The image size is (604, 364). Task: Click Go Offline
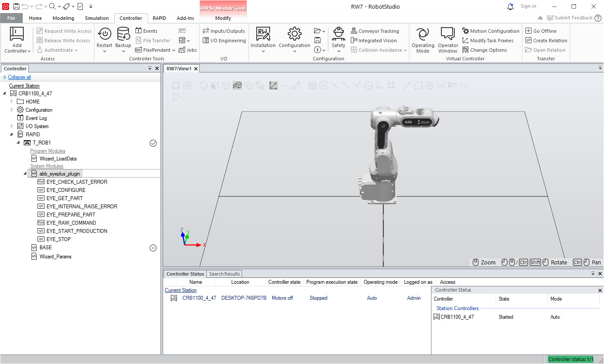(x=541, y=31)
